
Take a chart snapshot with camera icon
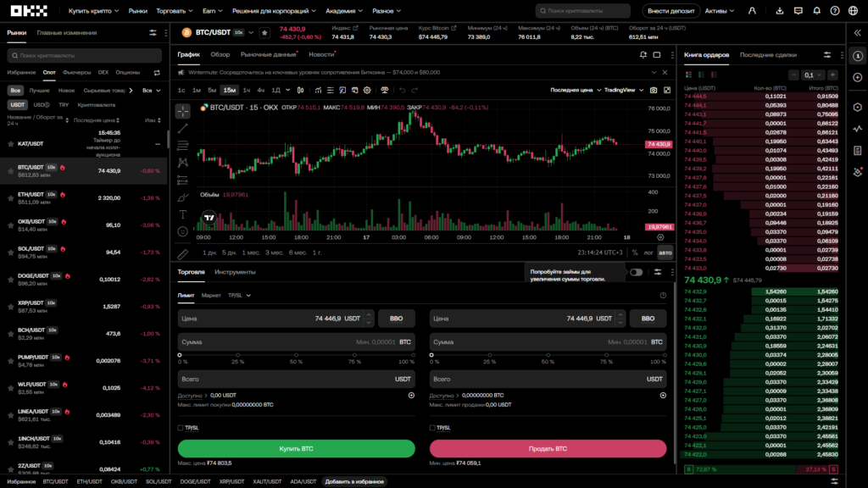654,90
